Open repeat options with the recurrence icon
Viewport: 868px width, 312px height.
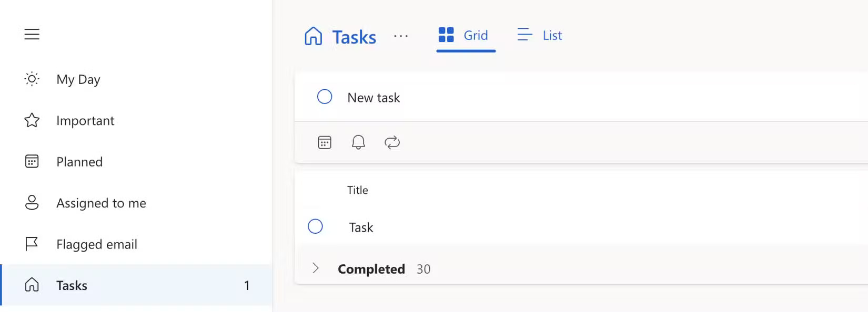[392, 142]
